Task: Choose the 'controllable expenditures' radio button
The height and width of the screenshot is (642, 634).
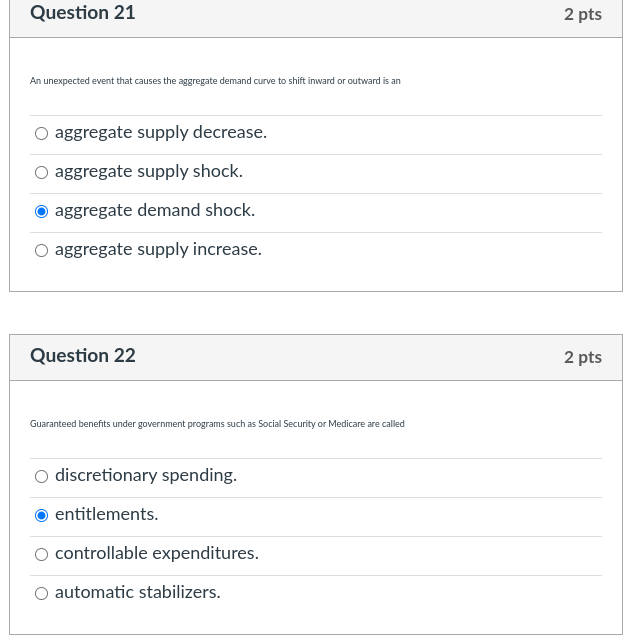Action: [x=41, y=555]
